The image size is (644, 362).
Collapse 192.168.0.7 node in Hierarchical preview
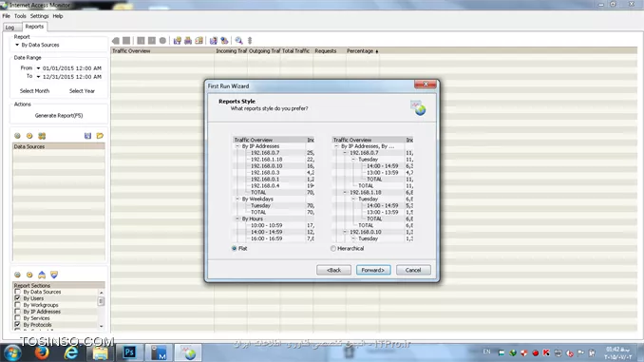[x=345, y=153]
